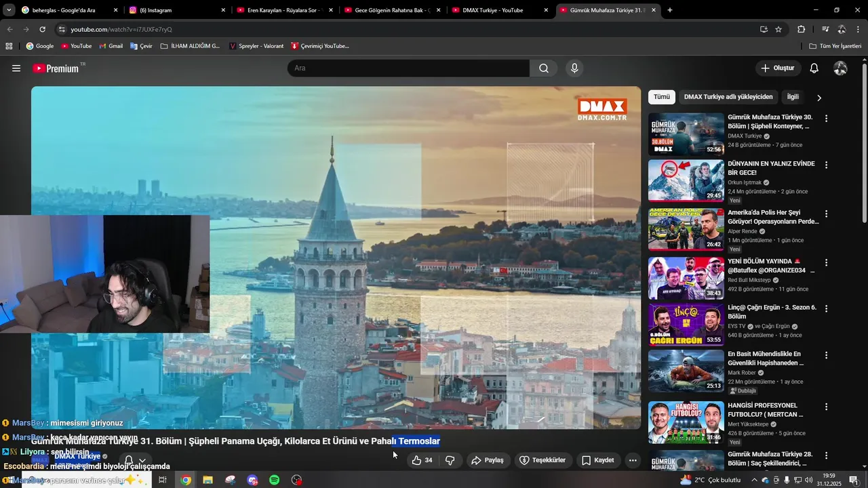The height and width of the screenshot is (488, 868).
Task: Open the YouTube bookmark link
Action: click(76, 46)
